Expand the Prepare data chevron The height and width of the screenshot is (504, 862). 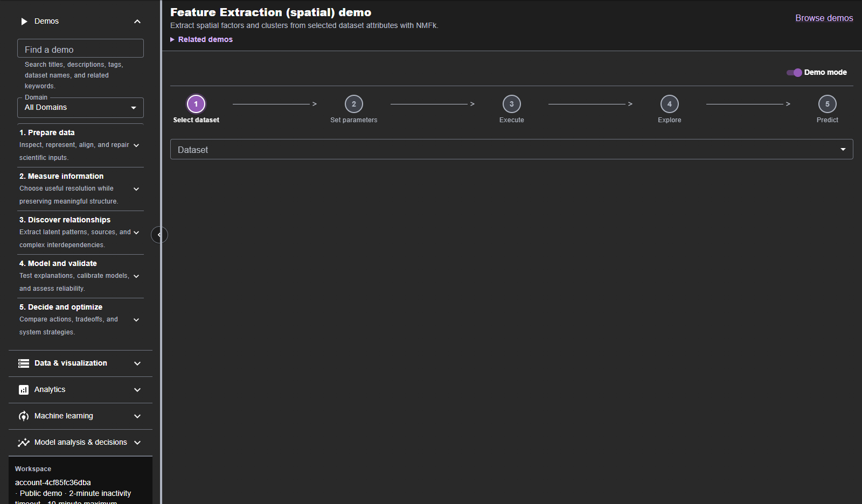(136, 145)
